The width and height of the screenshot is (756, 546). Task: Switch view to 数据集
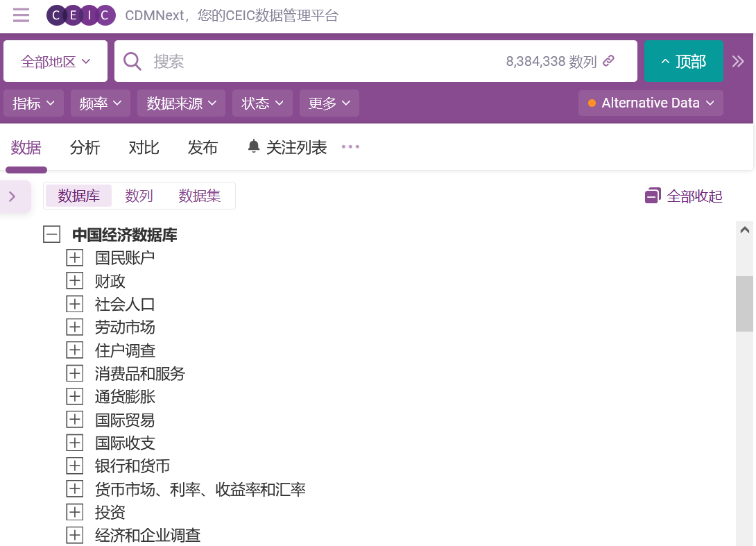199,196
